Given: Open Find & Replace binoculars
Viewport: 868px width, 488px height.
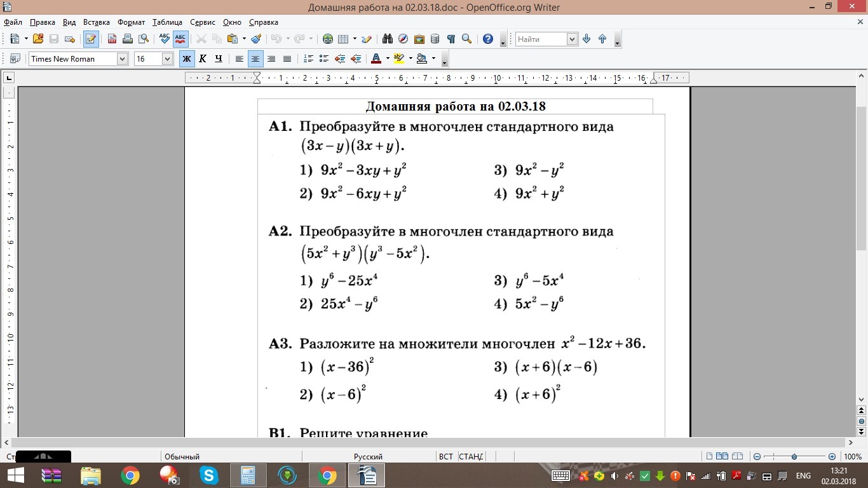Looking at the screenshot, I should (388, 39).
